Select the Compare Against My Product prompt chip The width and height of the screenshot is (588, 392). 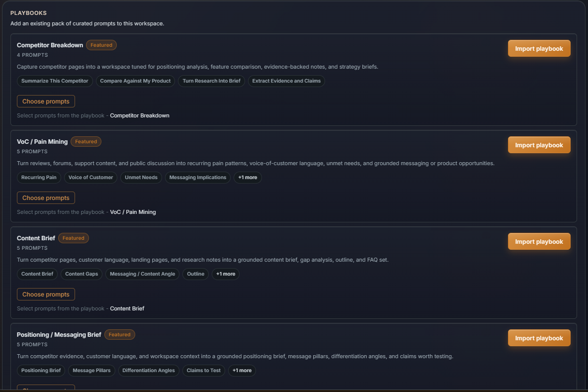pyautogui.click(x=135, y=81)
